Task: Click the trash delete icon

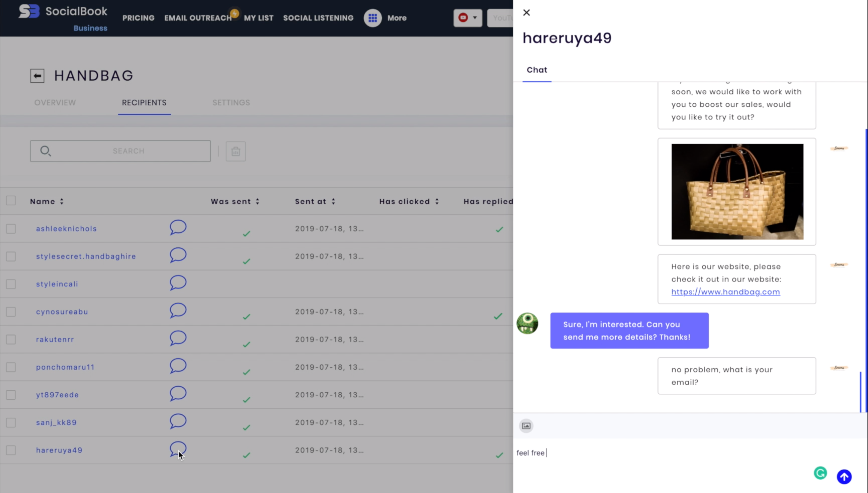Action: pyautogui.click(x=236, y=152)
